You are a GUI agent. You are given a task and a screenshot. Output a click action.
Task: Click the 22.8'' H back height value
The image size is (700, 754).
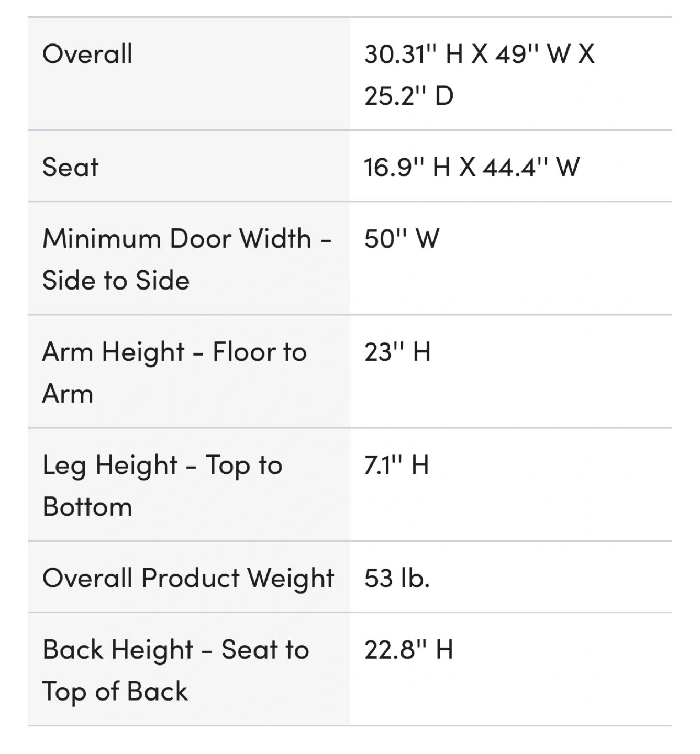pos(409,650)
